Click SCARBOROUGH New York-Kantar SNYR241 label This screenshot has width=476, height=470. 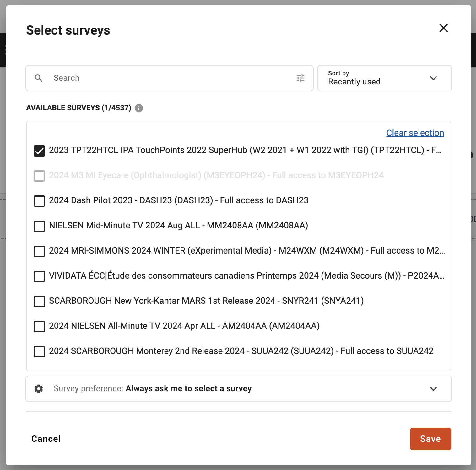click(x=206, y=301)
